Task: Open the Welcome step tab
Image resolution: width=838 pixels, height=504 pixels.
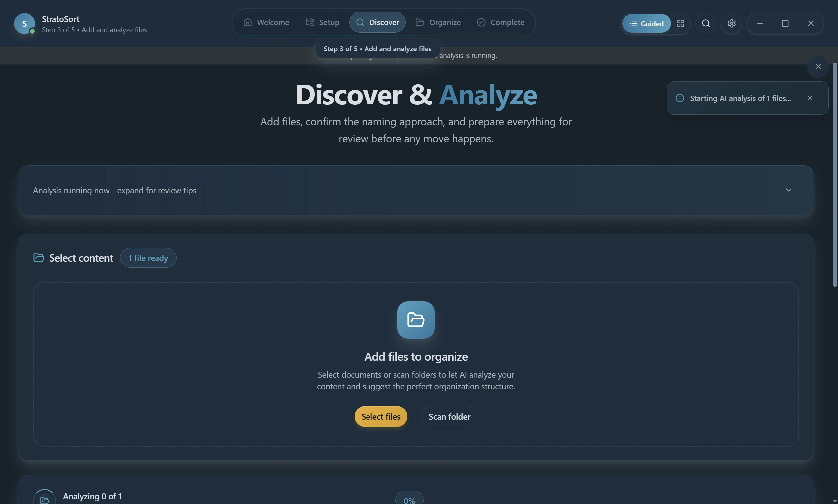Action: click(x=266, y=22)
